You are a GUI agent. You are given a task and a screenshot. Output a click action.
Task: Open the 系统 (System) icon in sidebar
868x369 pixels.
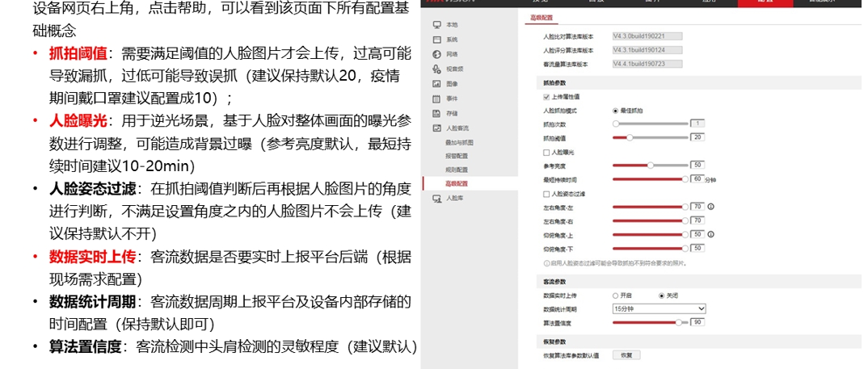[x=436, y=40]
